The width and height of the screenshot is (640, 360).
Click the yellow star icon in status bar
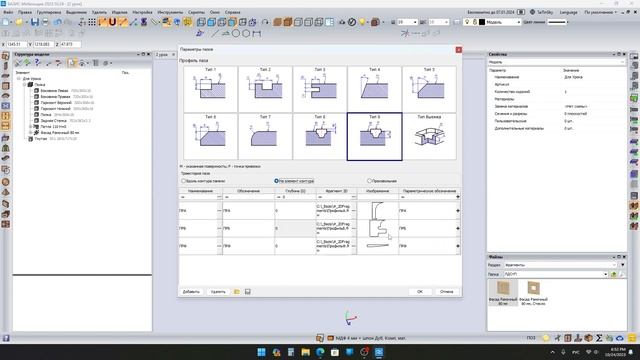point(546,338)
